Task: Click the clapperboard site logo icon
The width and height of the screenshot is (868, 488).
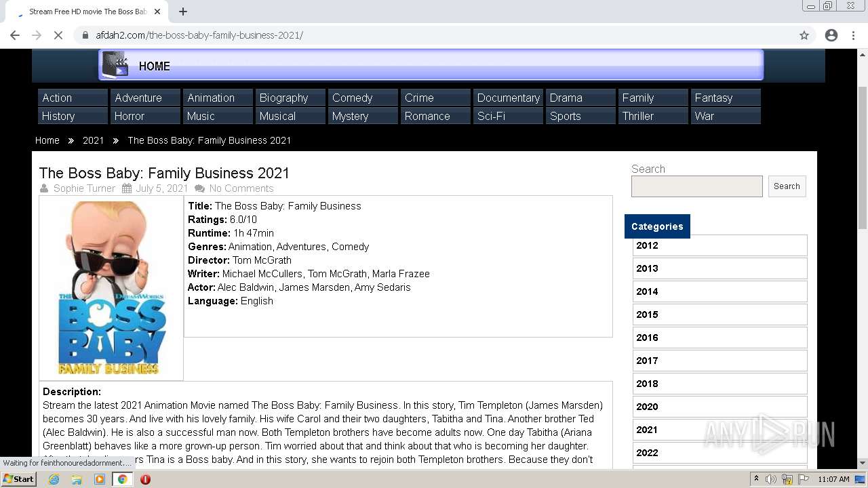Action: [x=115, y=64]
